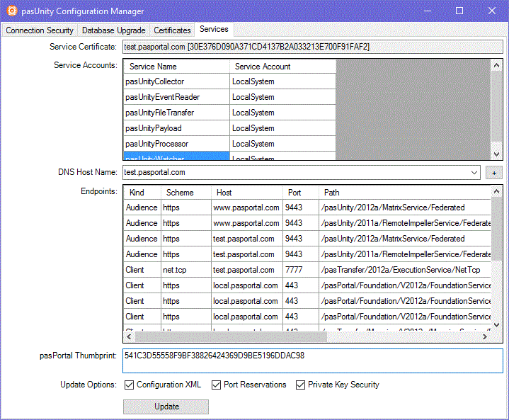Screen dimensions: 509x420
Task: Click Endpoints horizontal scroll left arrow
Action: [130, 336]
